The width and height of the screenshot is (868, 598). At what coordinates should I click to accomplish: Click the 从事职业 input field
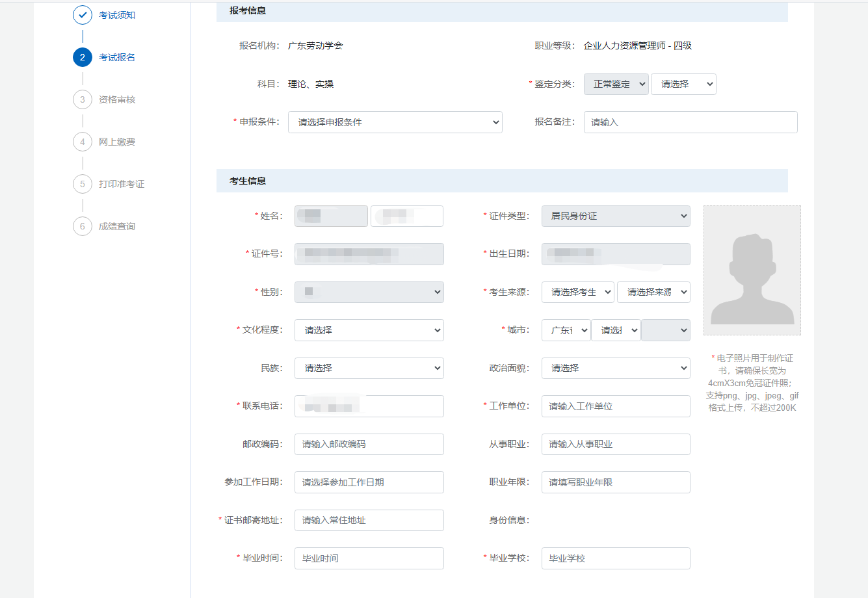tap(616, 444)
